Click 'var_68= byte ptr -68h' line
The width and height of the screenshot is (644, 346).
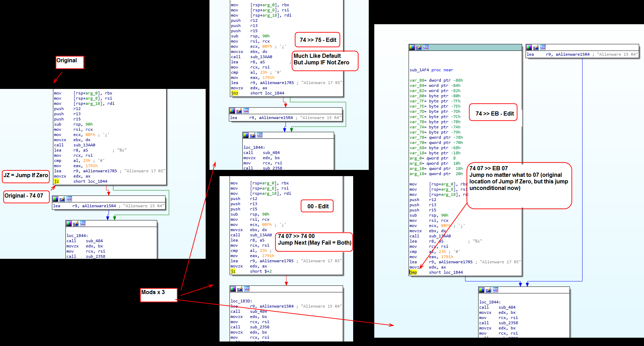pos(435,148)
